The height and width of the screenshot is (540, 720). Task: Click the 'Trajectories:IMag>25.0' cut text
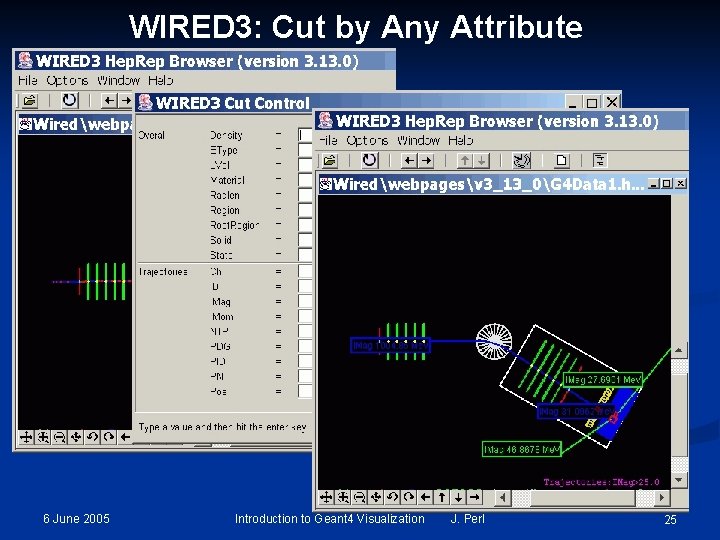click(x=602, y=482)
